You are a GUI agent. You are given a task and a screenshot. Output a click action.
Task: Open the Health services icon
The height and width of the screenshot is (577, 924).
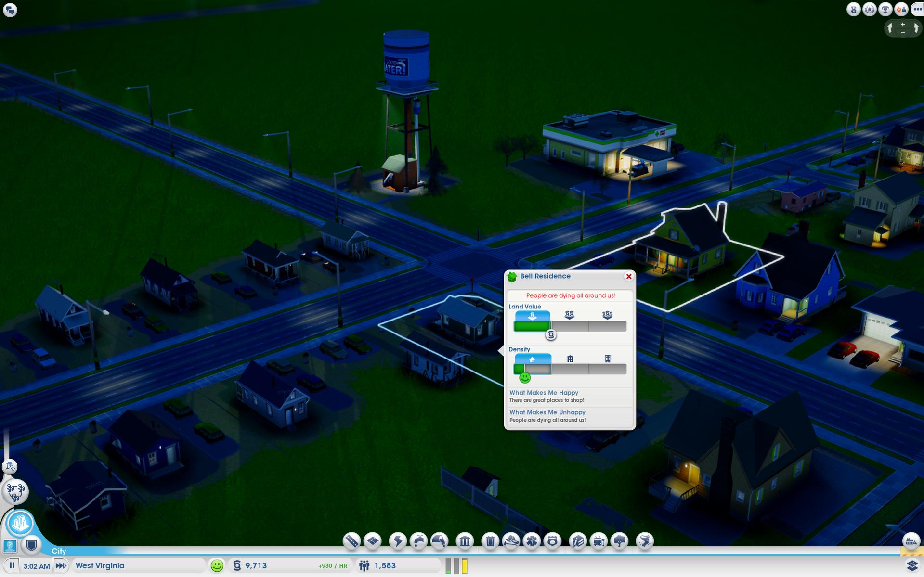tap(532, 541)
